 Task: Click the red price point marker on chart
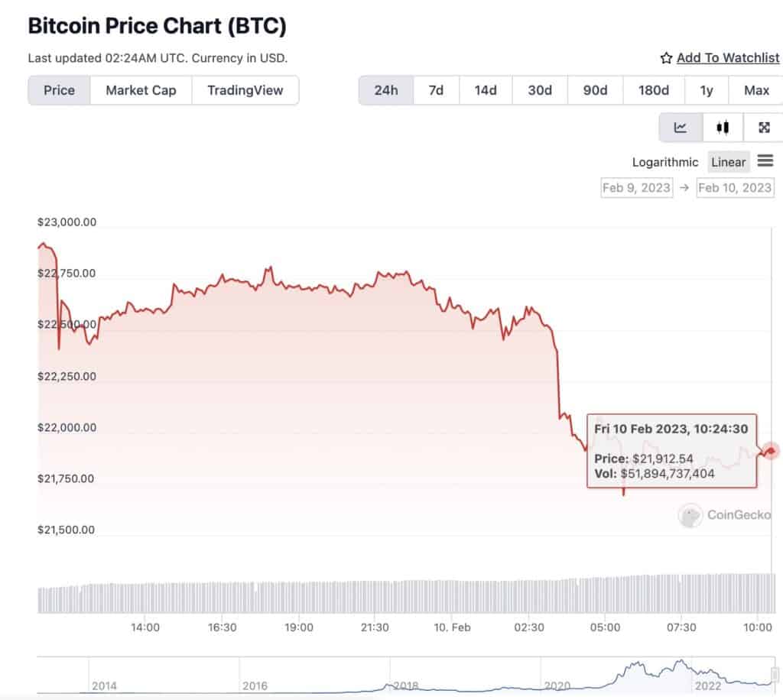pos(771,451)
